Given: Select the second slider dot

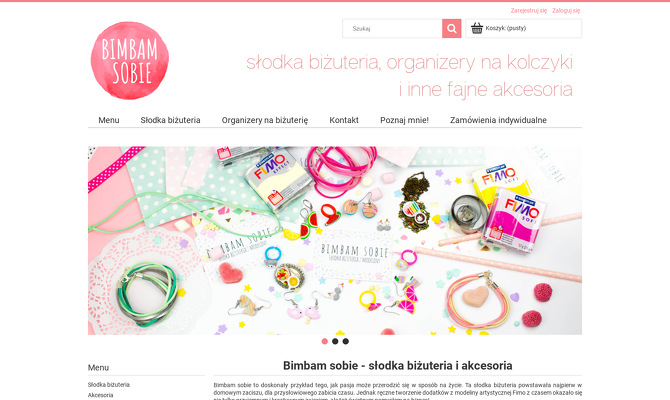Looking at the screenshot, I should click(x=335, y=341).
